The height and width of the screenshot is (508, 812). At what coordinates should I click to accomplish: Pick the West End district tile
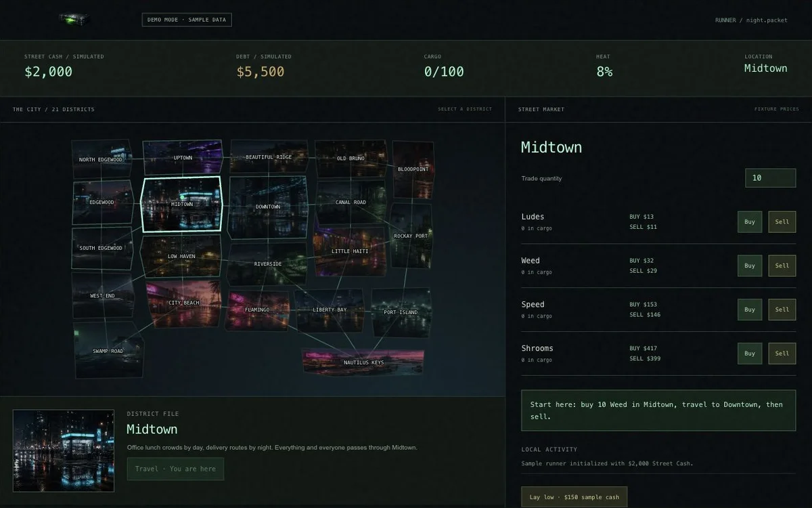[x=103, y=295]
